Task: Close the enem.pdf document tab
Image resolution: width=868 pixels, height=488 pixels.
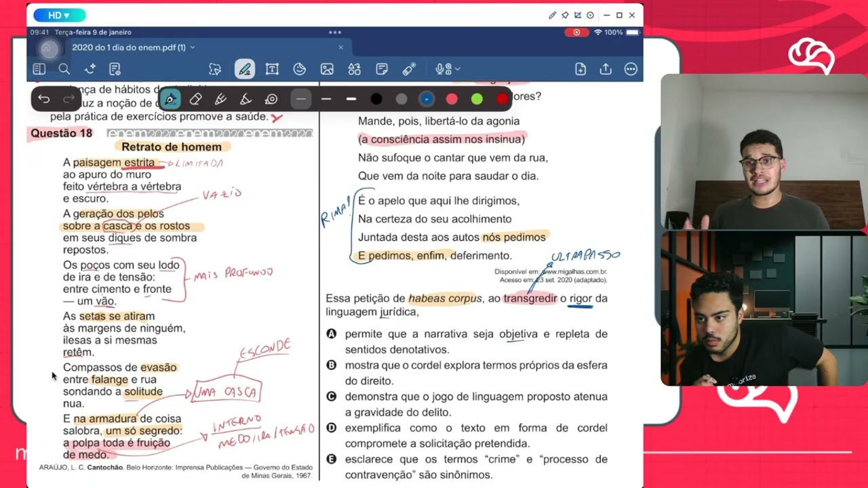Action: (x=341, y=47)
